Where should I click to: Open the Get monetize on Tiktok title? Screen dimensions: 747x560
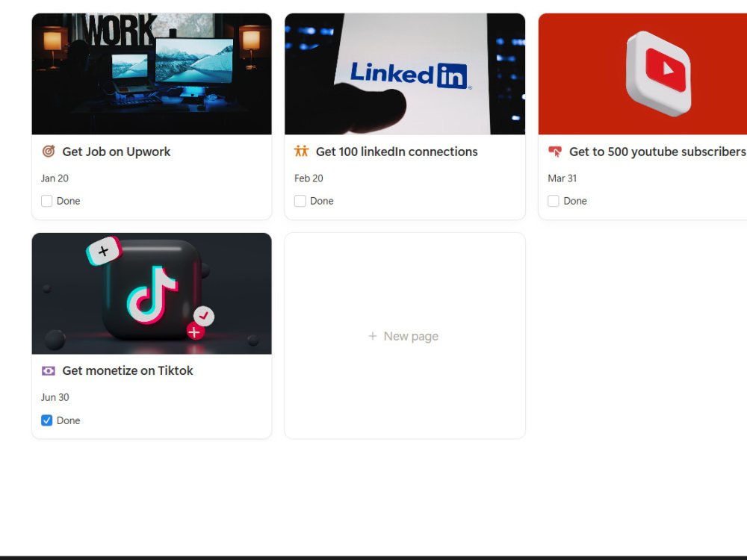(x=128, y=371)
